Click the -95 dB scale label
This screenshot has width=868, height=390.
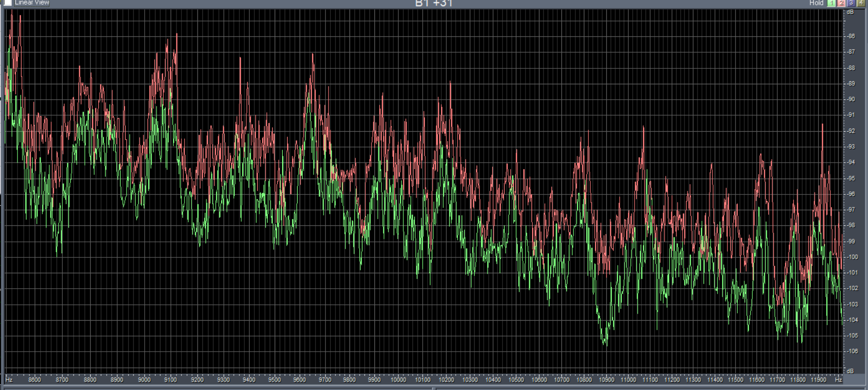click(851, 178)
